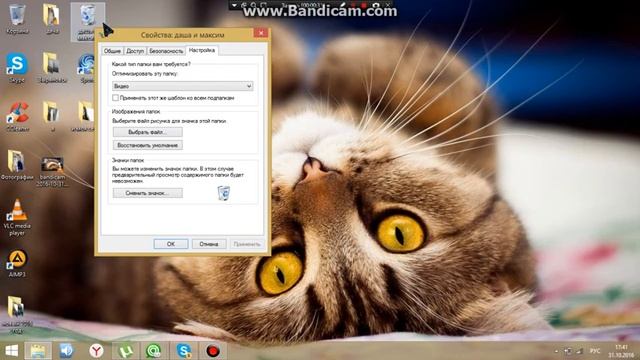Select the Skype desktop shortcut

(17, 68)
